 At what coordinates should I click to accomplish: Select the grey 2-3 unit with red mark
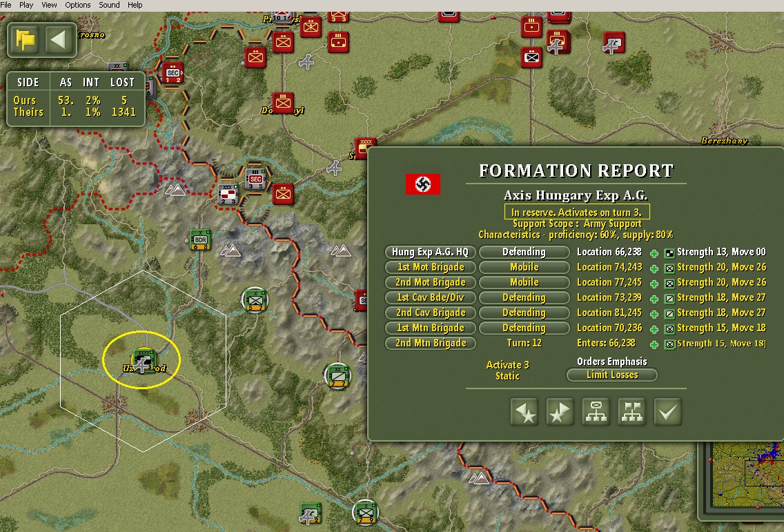tap(228, 194)
